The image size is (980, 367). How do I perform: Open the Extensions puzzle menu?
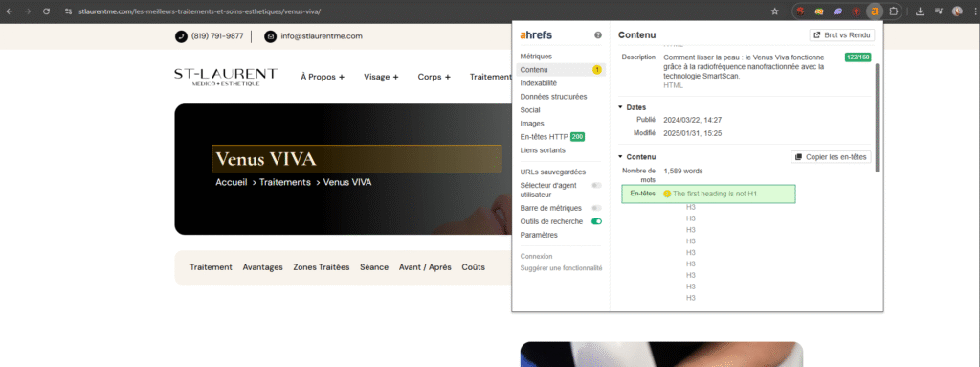894,11
